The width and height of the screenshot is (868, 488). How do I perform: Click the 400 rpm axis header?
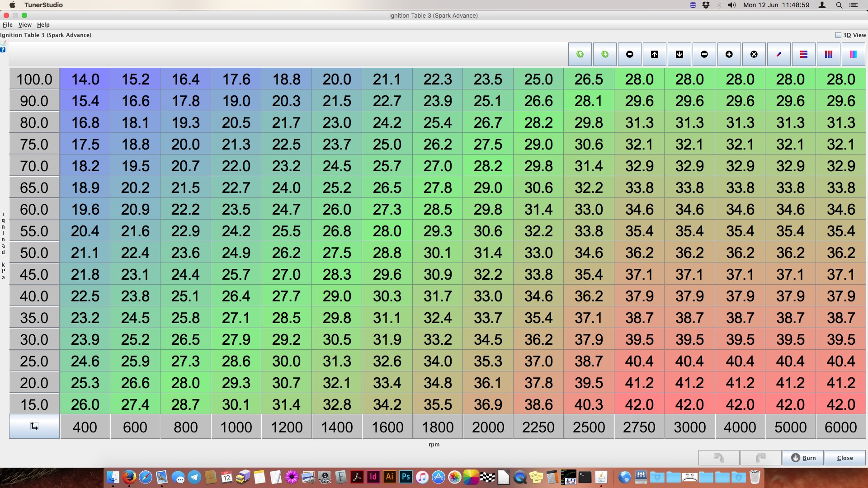click(x=85, y=427)
